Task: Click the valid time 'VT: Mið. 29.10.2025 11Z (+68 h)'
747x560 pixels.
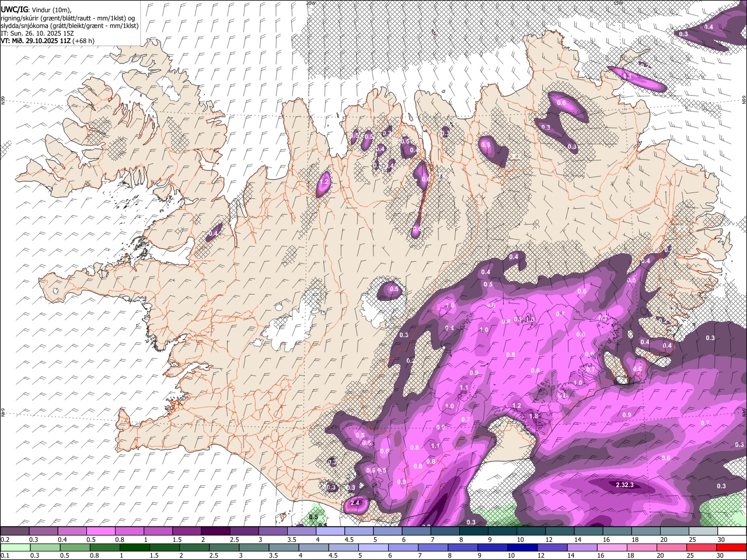Action: tap(47, 41)
